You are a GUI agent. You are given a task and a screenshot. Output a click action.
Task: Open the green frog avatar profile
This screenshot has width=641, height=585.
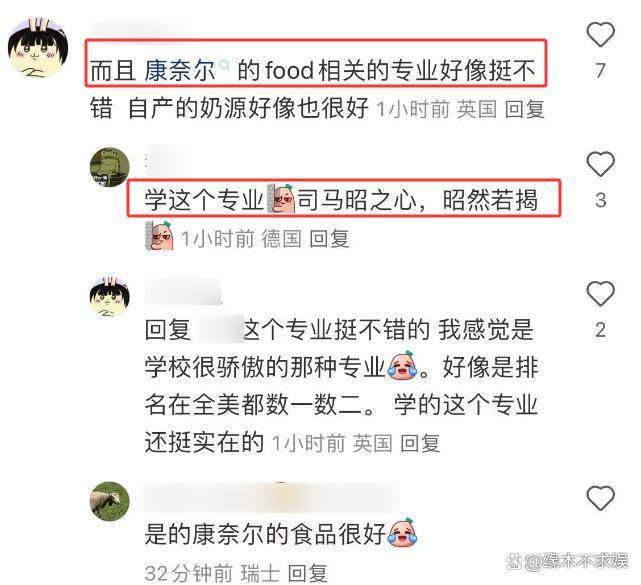click(x=110, y=167)
